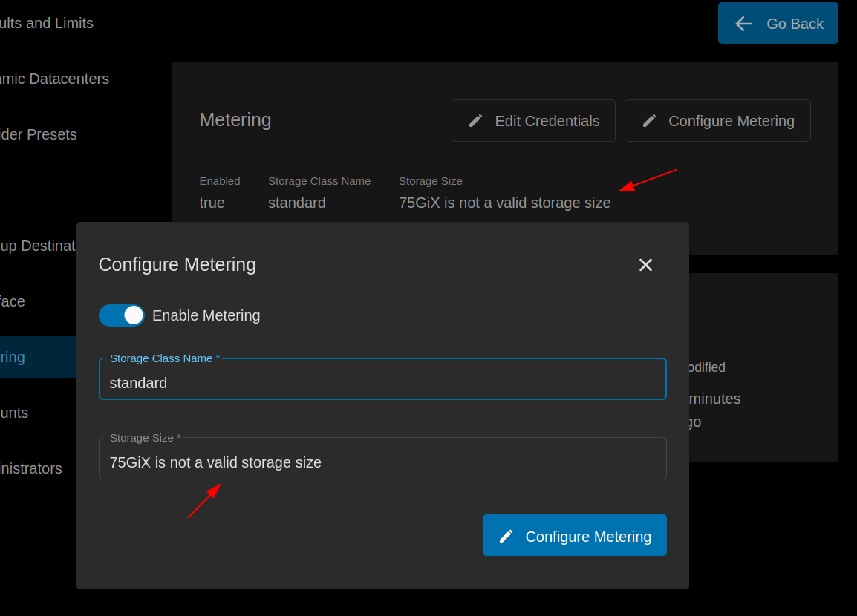Viewport: 857px width, 616px height.
Task: Submit the dialog's Configure Metering button
Action: (x=575, y=535)
